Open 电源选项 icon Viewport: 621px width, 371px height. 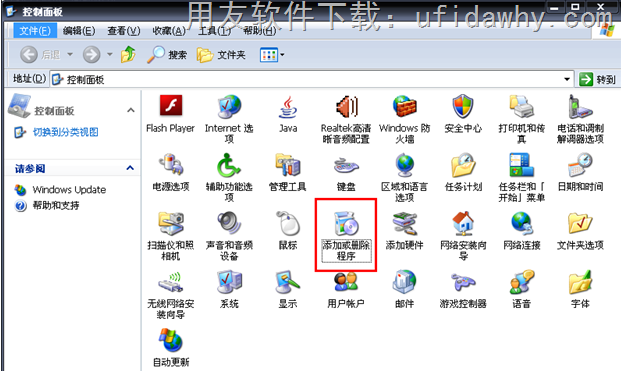click(171, 165)
